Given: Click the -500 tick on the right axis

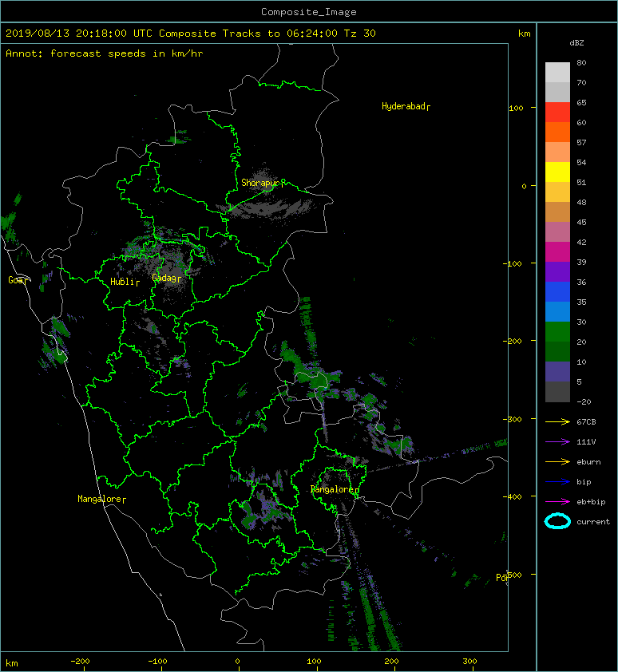Looking at the screenshot, I should [x=513, y=575].
